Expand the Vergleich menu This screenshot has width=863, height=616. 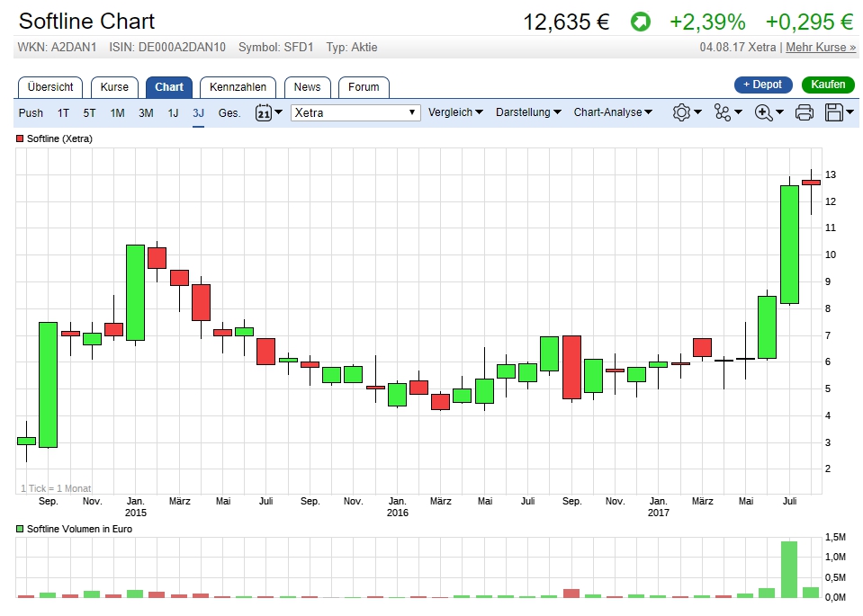[455, 112]
